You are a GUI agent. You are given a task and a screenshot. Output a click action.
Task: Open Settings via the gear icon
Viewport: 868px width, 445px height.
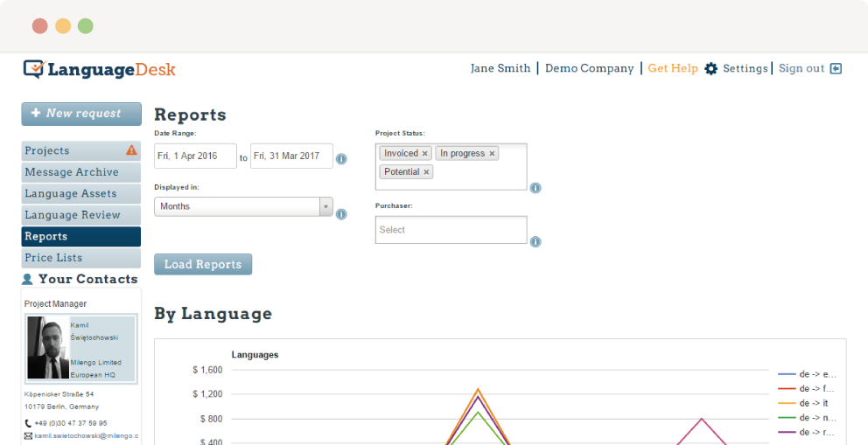[710, 68]
